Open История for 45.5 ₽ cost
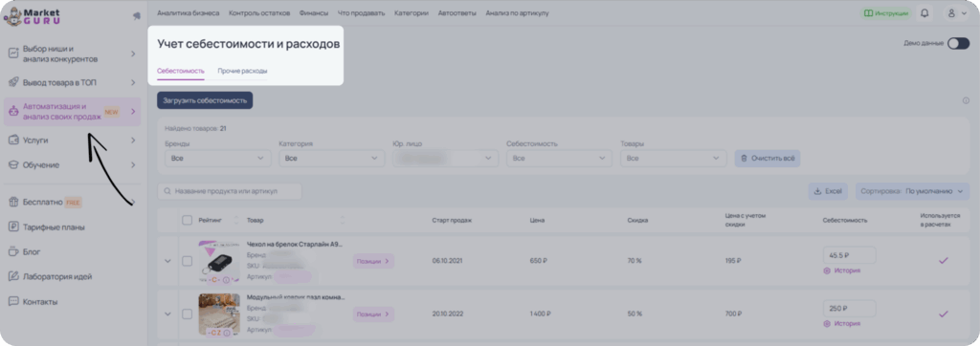This screenshot has width=980, height=346. [x=842, y=271]
